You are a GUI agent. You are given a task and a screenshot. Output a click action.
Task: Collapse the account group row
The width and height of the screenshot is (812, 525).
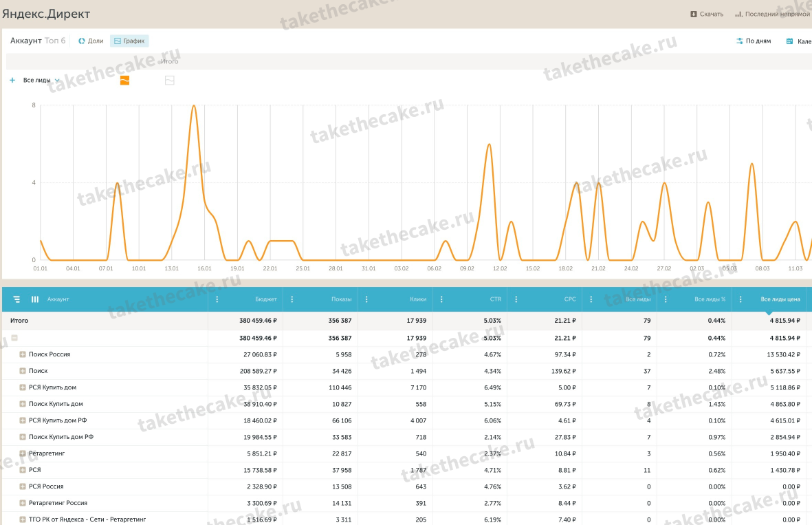pos(14,338)
